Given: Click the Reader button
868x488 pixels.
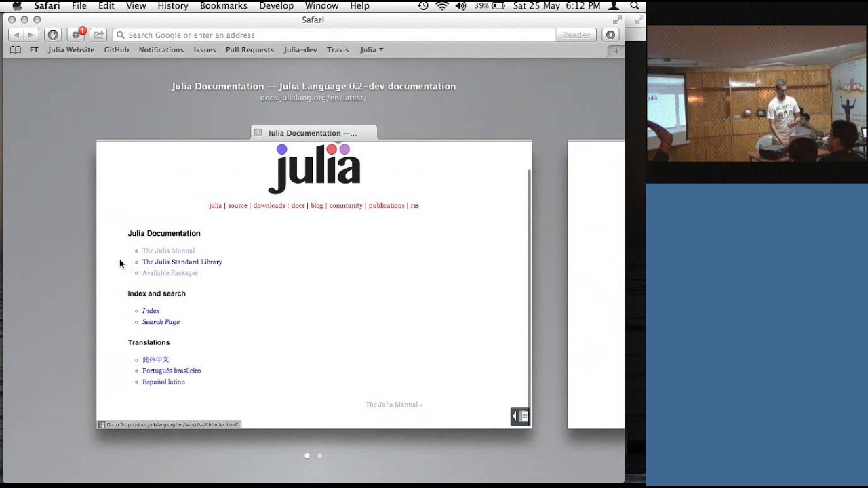Looking at the screenshot, I should pos(576,35).
